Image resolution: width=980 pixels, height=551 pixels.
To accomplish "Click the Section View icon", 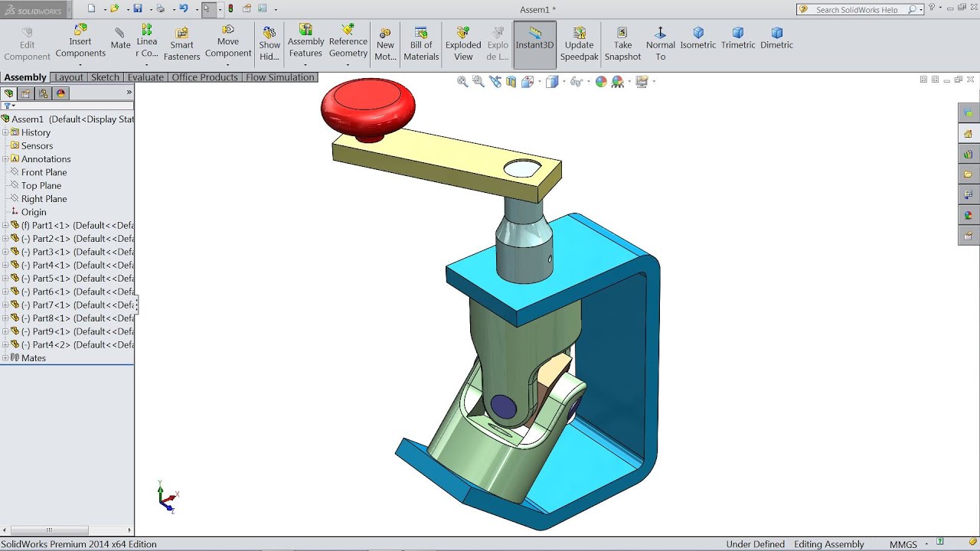I will point(511,81).
